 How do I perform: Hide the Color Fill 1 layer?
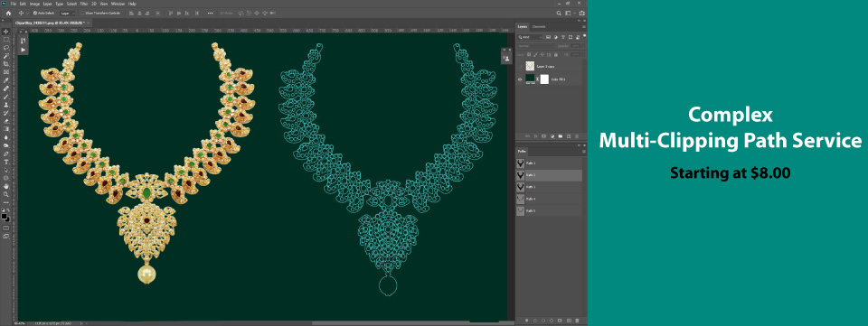coord(519,79)
